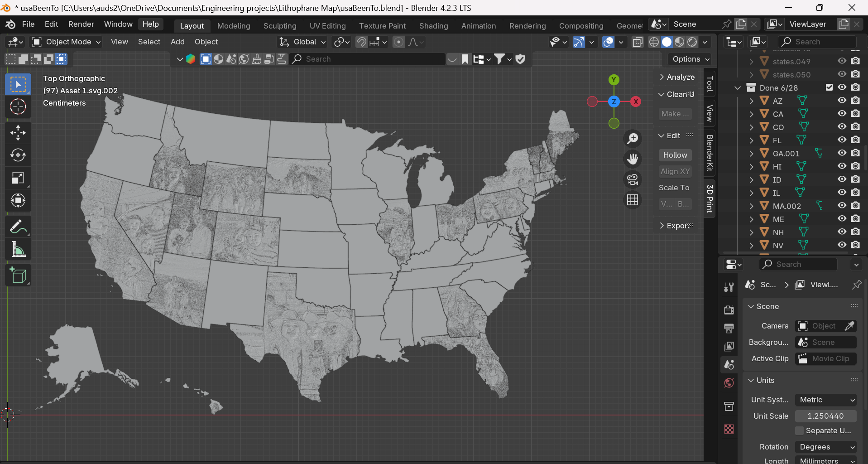Switch to the Sculpting workspace tab
Viewport: 868px width, 464px height.
tap(280, 26)
